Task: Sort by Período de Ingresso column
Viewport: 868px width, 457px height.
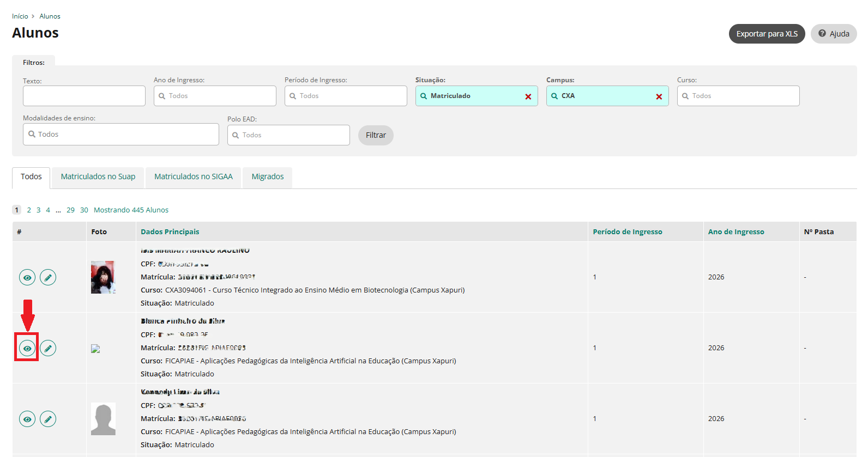Action: [628, 231]
